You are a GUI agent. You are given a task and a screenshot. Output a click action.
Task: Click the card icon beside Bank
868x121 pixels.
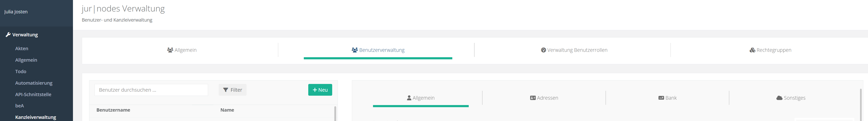pyautogui.click(x=661, y=98)
